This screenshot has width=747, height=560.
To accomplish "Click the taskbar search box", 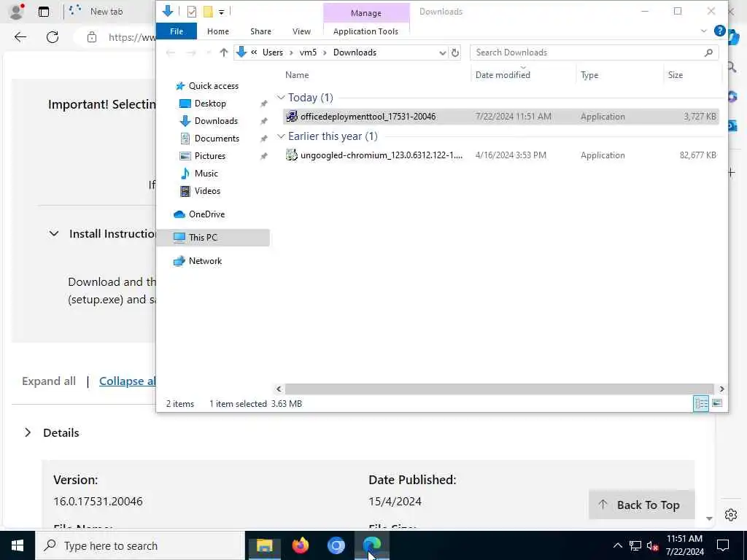I will tap(140, 545).
